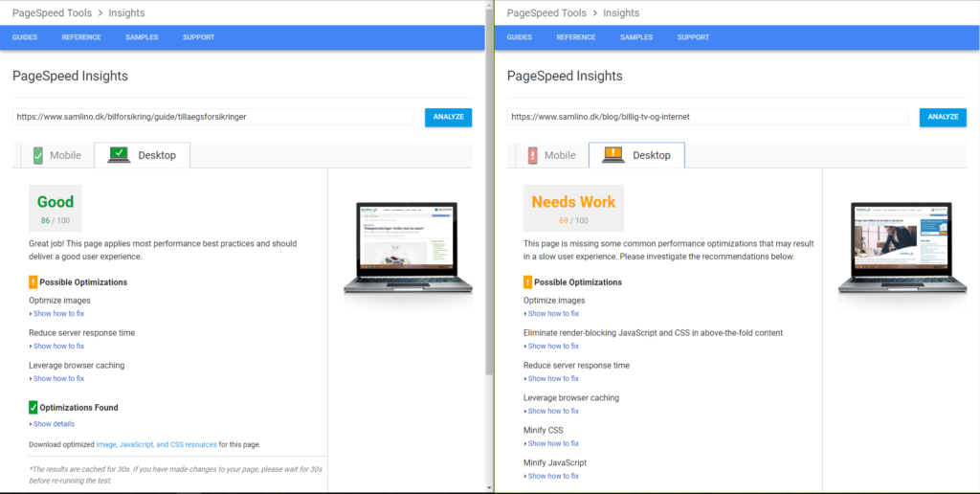Click left pane vertical scrollbar thumb
980x494 pixels.
(x=489, y=189)
